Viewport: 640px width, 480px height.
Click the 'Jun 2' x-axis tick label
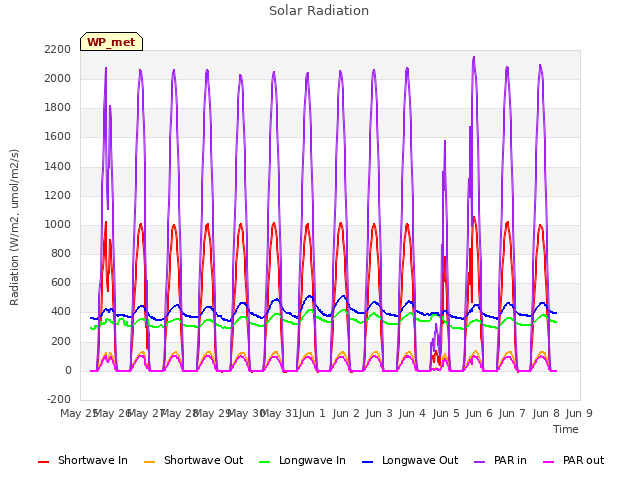click(x=346, y=413)
